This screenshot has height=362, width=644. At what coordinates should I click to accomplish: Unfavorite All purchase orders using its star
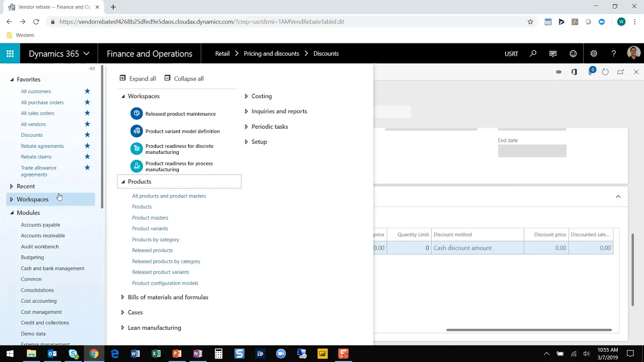[x=87, y=102]
